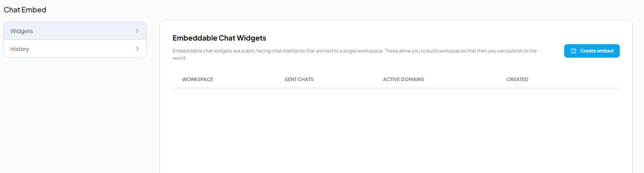Click the Create embed button
The image size is (644, 173).
pyautogui.click(x=592, y=51)
